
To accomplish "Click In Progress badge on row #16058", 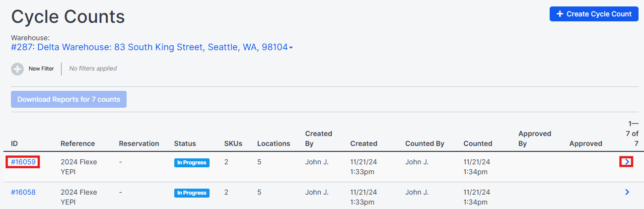I will (x=192, y=193).
